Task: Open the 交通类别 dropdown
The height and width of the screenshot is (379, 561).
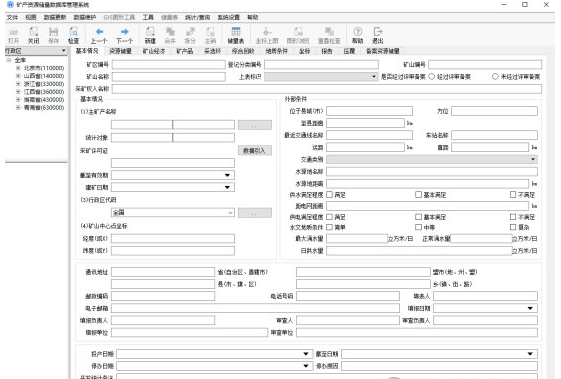Action: click(x=533, y=159)
